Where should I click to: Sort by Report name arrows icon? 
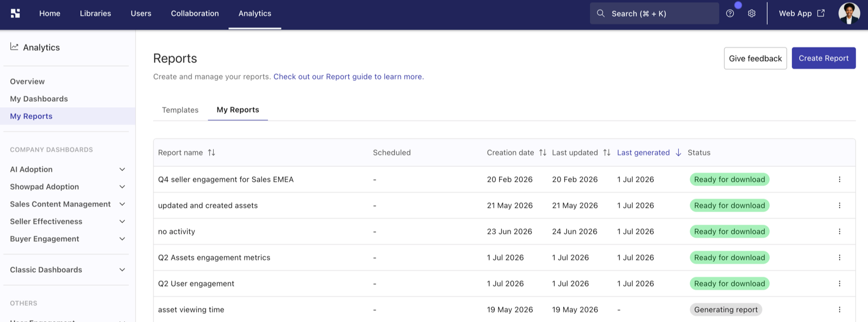(x=212, y=153)
